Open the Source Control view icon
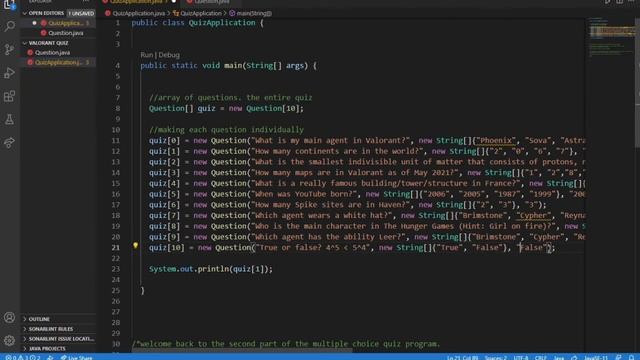This screenshot has width=640, height=360. coord(9,49)
